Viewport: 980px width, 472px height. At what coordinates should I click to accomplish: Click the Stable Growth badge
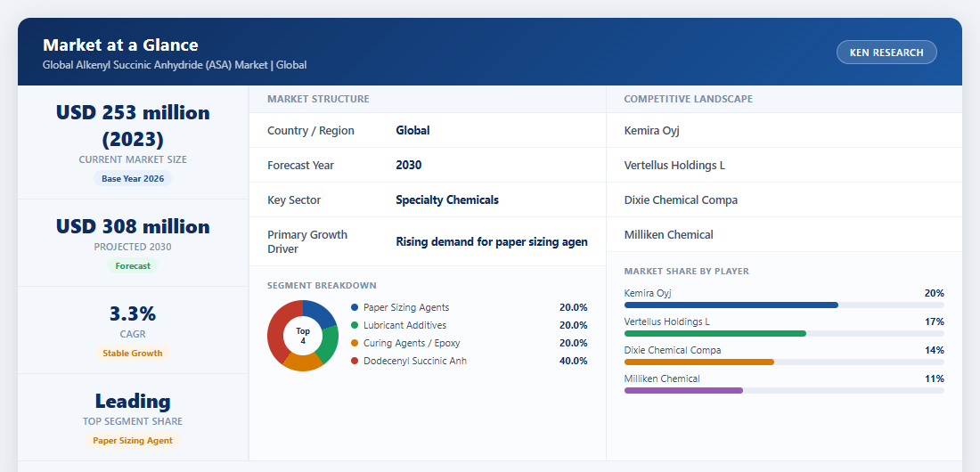point(133,354)
